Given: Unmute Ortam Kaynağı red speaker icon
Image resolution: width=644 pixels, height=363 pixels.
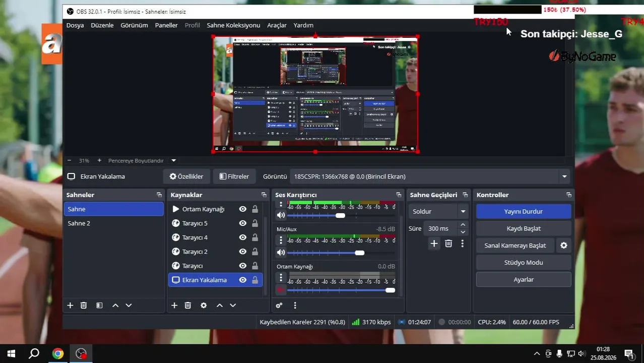Looking at the screenshot, I should click(x=281, y=290).
